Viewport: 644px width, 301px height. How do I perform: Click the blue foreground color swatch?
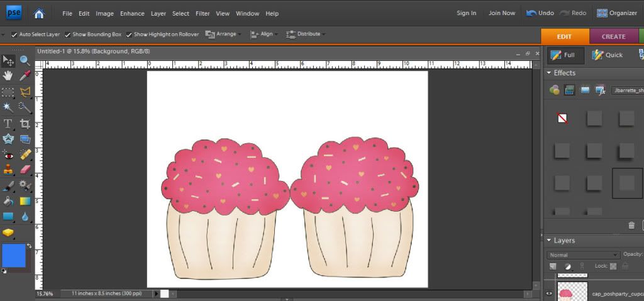coord(14,255)
